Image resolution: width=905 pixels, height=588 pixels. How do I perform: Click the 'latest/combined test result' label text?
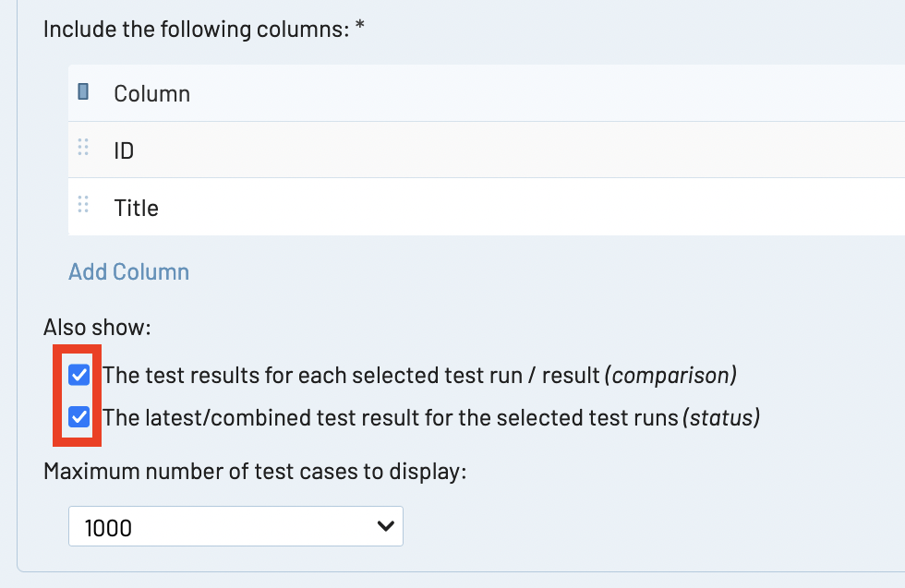coord(390,417)
